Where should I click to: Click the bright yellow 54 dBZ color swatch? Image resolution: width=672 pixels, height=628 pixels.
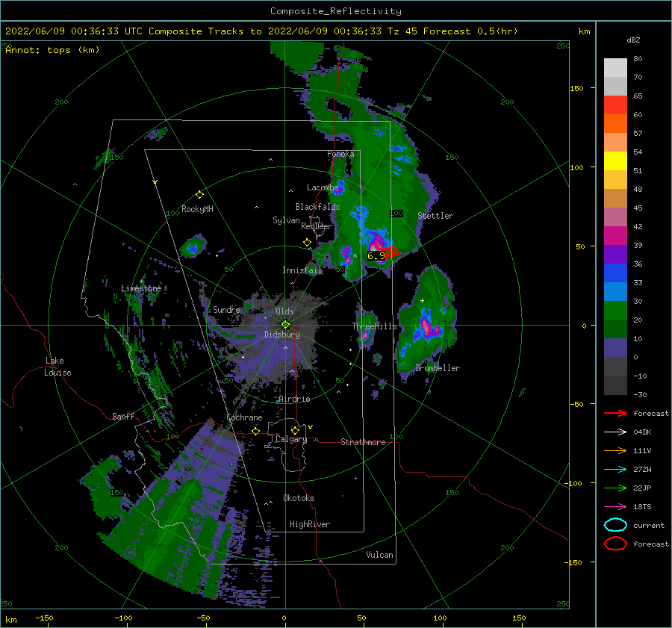[615, 161]
